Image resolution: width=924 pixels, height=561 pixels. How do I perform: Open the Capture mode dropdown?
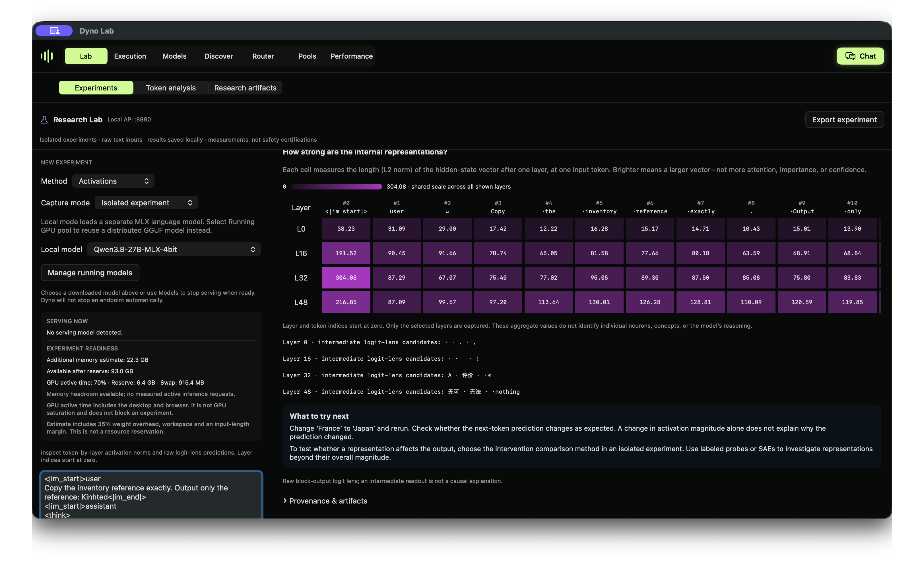coord(146,203)
